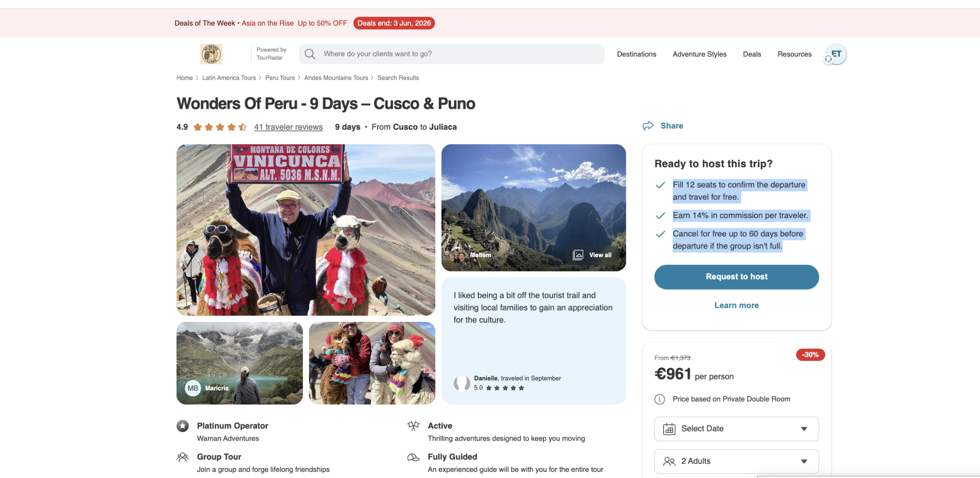Click the Platinum Operator badge icon
The width and height of the screenshot is (980, 478).
(183, 426)
